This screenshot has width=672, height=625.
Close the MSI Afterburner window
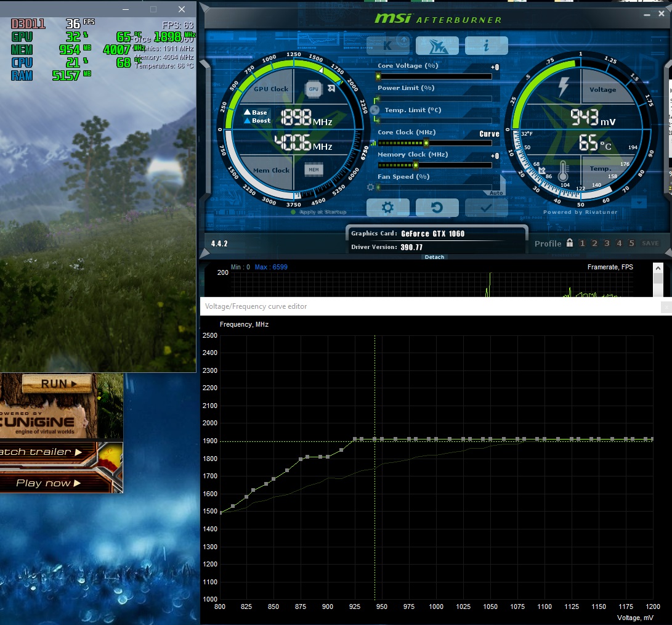tap(662, 14)
